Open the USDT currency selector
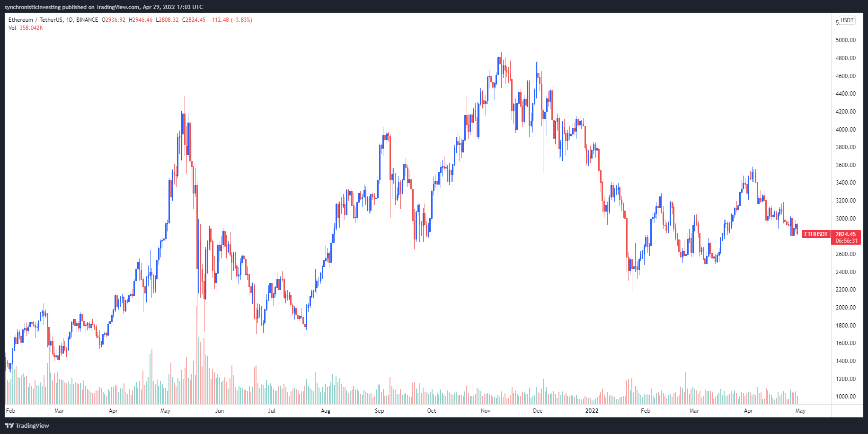Screen dimensions: 868x434 click(847, 20)
